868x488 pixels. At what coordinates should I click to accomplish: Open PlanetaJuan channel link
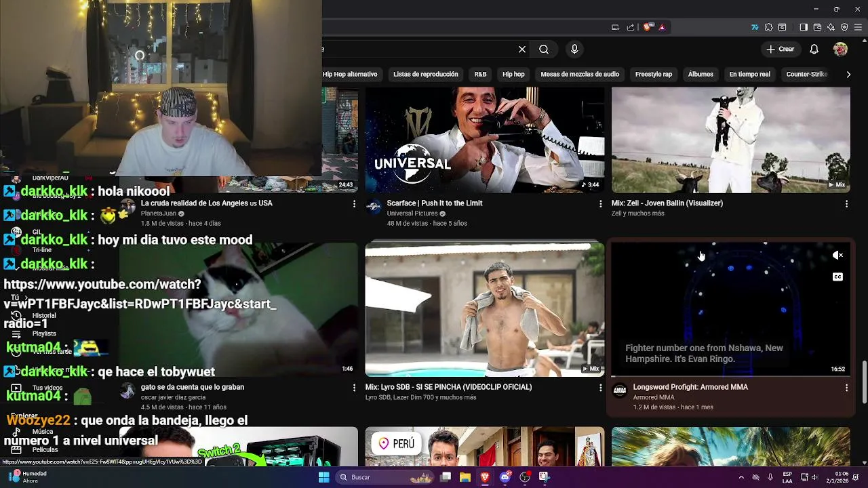[158, 213]
